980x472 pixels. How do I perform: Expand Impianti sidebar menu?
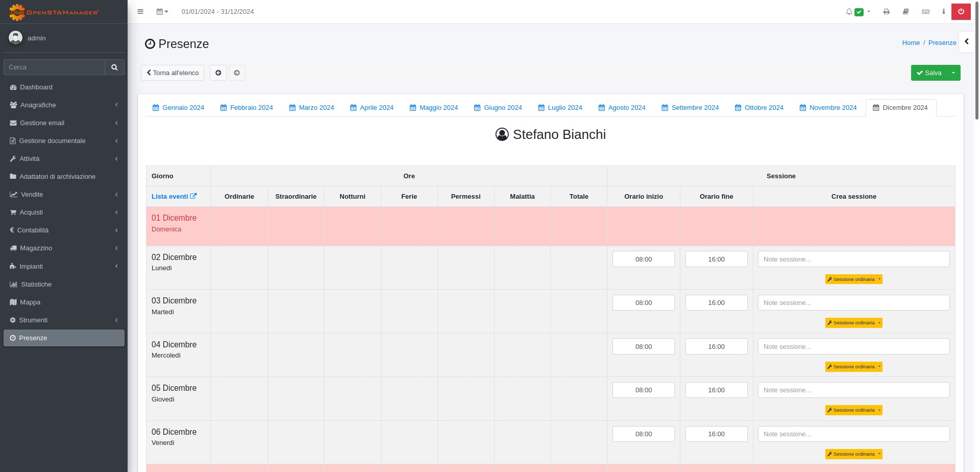[64, 266]
